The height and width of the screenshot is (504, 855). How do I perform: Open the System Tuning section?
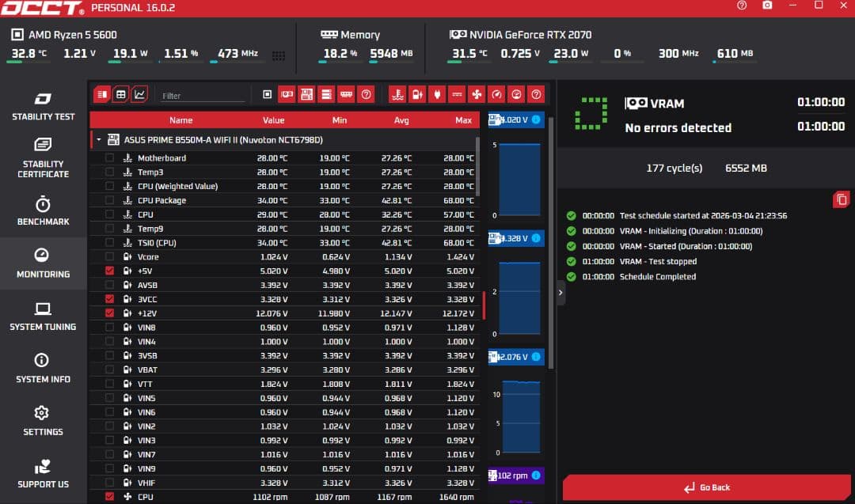pyautogui.click(x=43, y=316)
